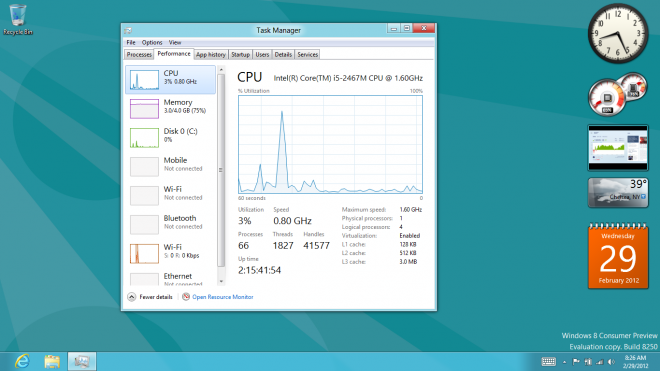Select the Disk 0 (C:) graph icon

tap(144, 138)
